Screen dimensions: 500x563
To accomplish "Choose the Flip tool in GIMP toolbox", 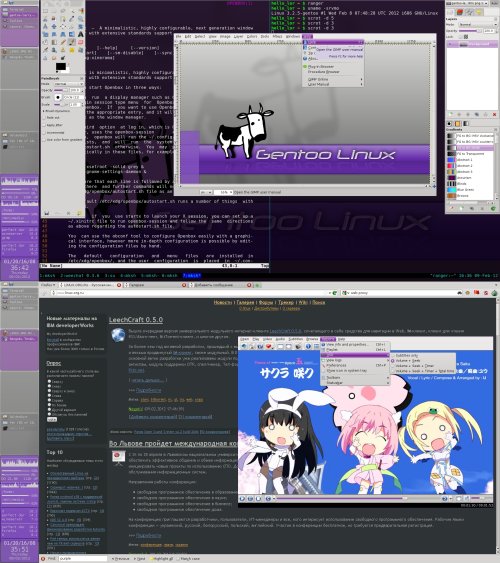I will 72,34.
